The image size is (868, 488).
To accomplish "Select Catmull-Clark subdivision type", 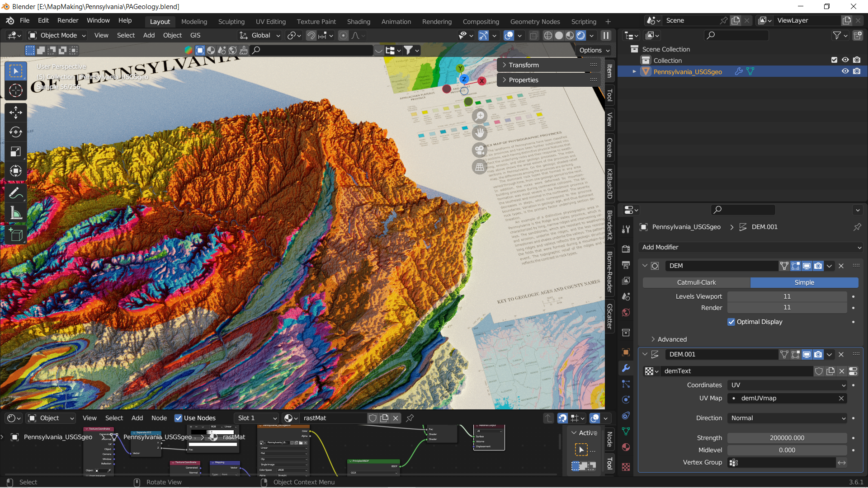I will coord(696,282).
